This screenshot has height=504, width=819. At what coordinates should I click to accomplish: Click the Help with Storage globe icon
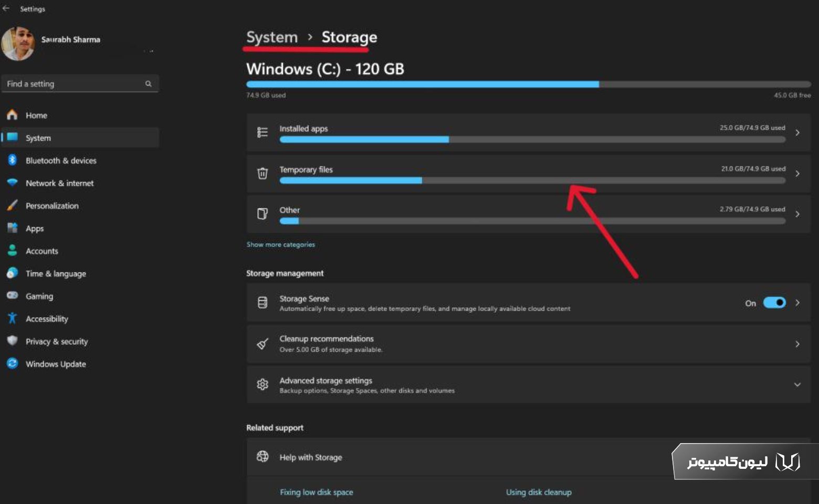click(x=262, y=457)
